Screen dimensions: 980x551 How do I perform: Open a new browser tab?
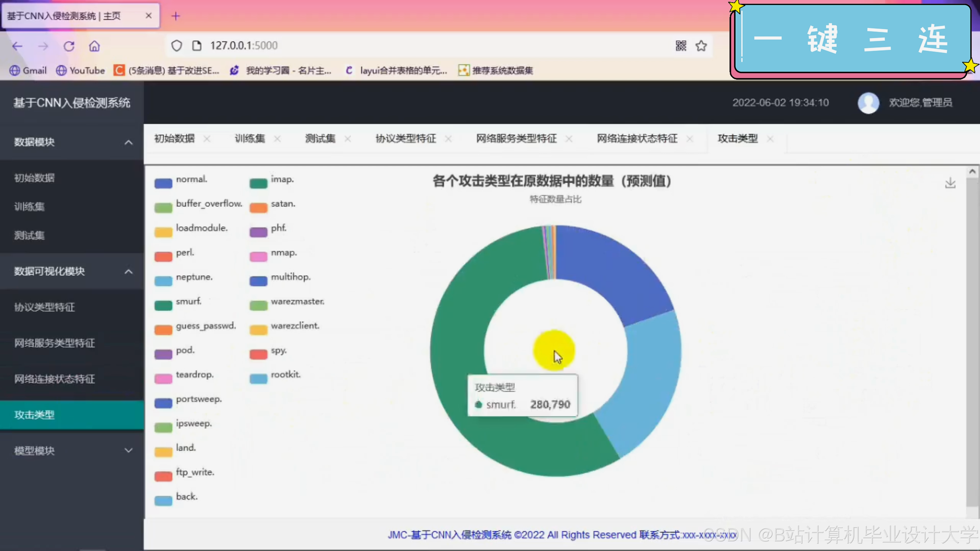(x=175, y=16)
